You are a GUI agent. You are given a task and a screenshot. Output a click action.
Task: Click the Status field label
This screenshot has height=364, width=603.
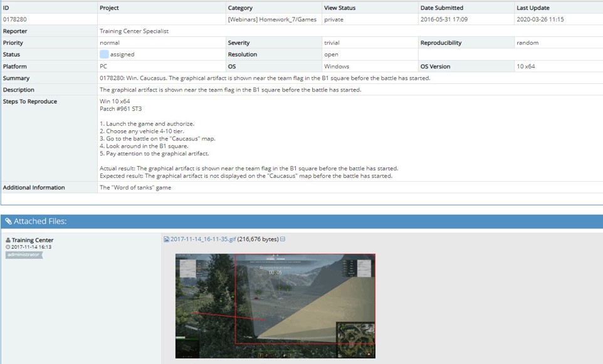click(x=11, y=55)
